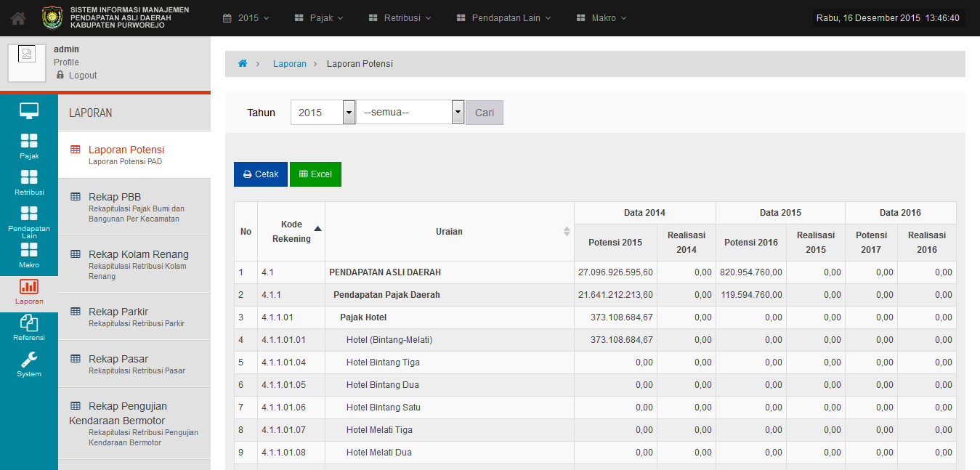Click Pendapatan Pajak Daerah row text
This screenshot has height=470, width=980.
386,295
